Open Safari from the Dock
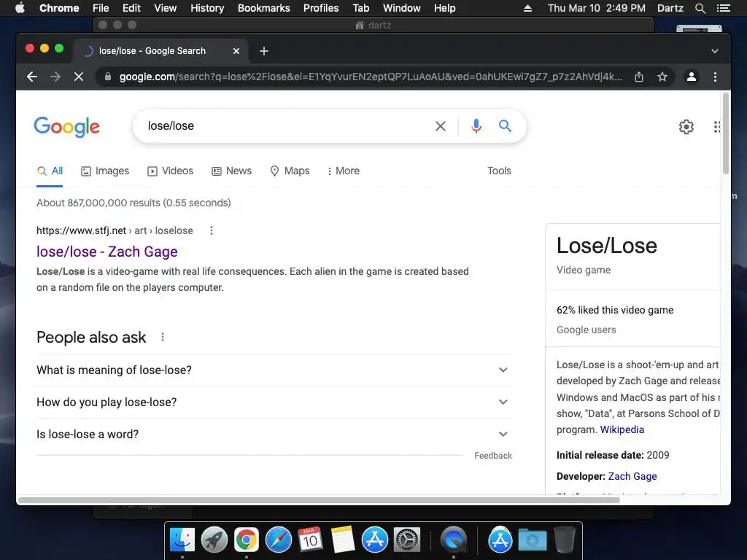This screenshot has width=747, height=560. pyautogui.click(x=278, y=540)
